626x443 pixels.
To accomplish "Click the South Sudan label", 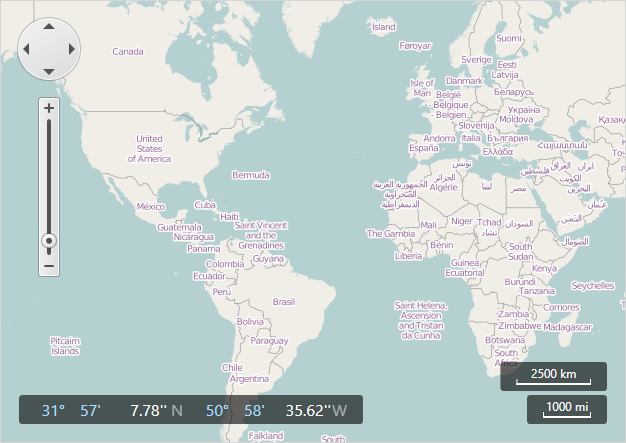I will pos(521,251).
